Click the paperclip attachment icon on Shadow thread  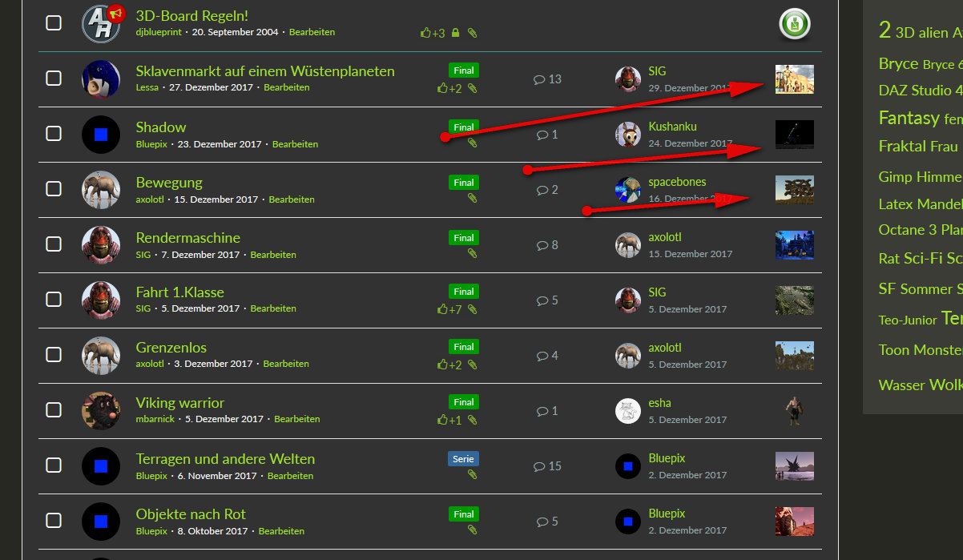472,143
